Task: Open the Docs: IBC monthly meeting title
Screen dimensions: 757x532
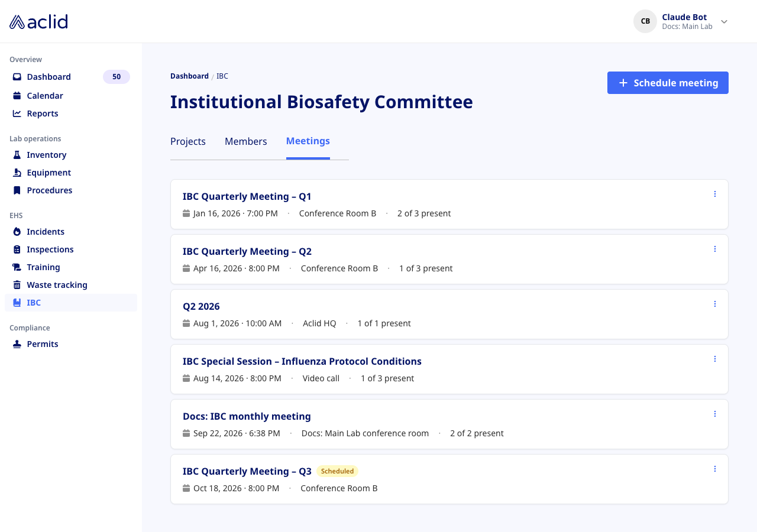Action: coord(247,416)
